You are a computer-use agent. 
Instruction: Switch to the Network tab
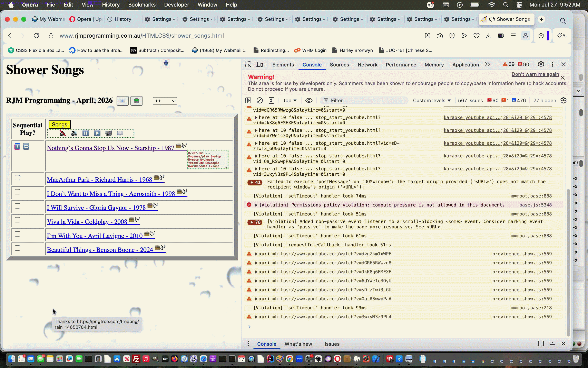point(367,65)
